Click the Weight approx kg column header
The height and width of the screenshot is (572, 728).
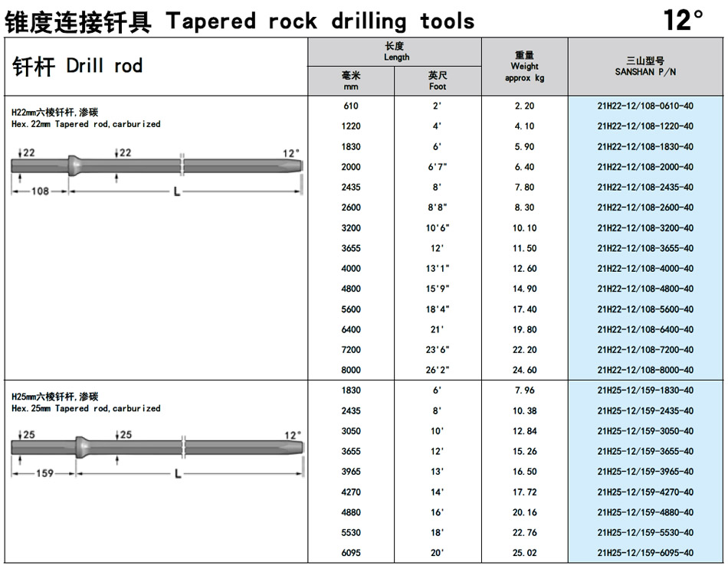click(x=524, y=67)
